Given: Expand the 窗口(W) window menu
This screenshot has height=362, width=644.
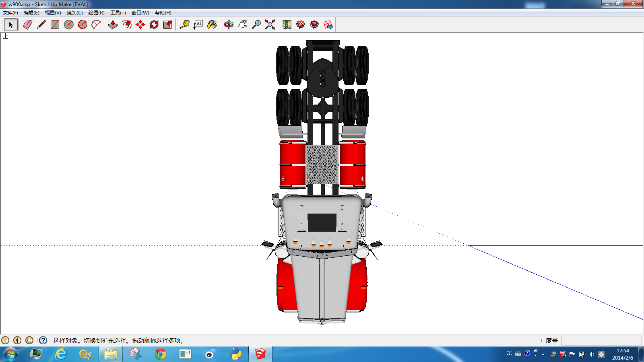Looking at the screenshot, I should click(140, 13).
